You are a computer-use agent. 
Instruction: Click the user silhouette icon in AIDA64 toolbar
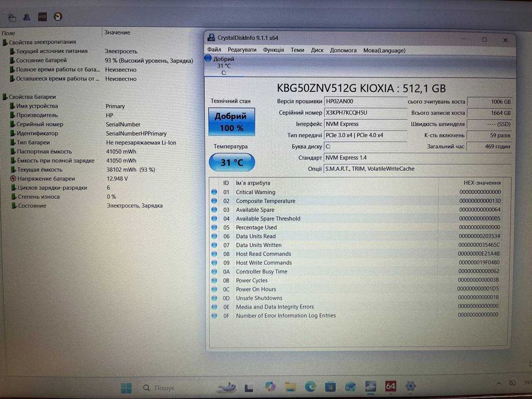[x=27, y=17]
